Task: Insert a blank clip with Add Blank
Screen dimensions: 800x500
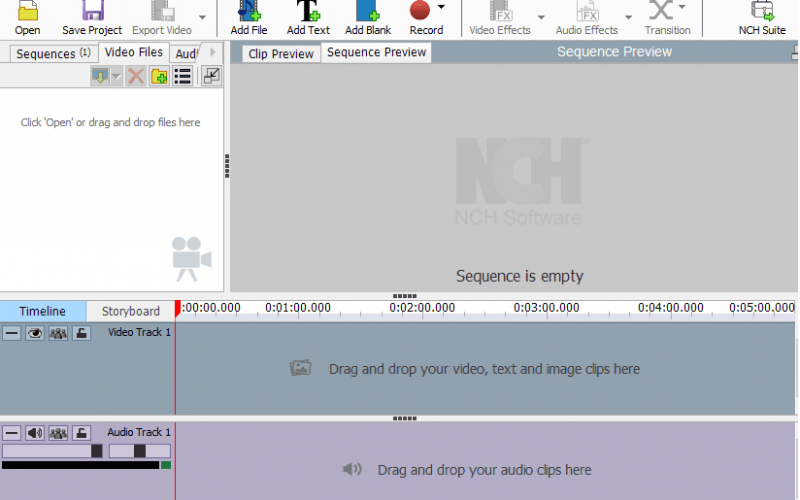Action: [368, 18]
